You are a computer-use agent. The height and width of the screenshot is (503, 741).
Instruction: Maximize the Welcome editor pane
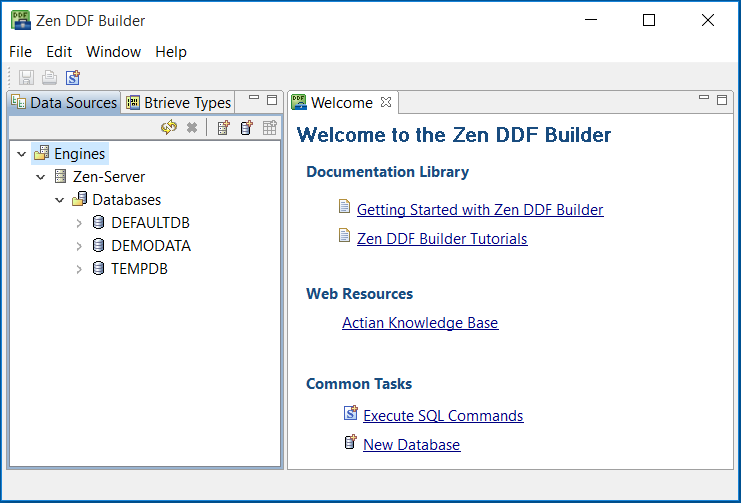(722, 100)
